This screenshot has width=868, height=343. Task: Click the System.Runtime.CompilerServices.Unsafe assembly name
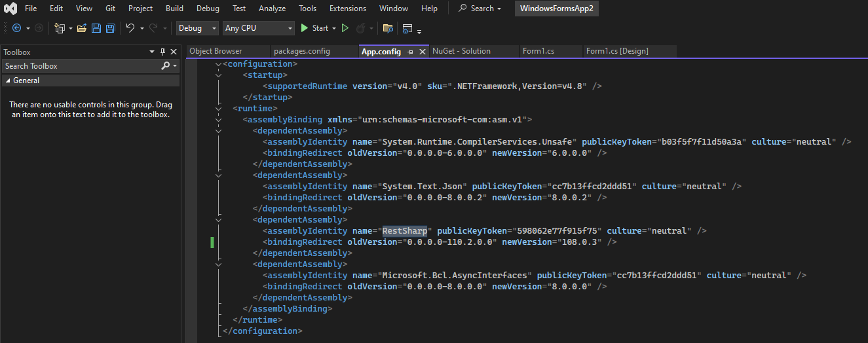tap(477, 141)
